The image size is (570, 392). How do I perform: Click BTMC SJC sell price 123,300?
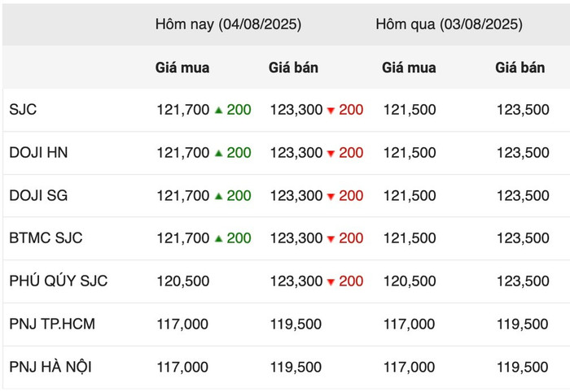(296, 238)
